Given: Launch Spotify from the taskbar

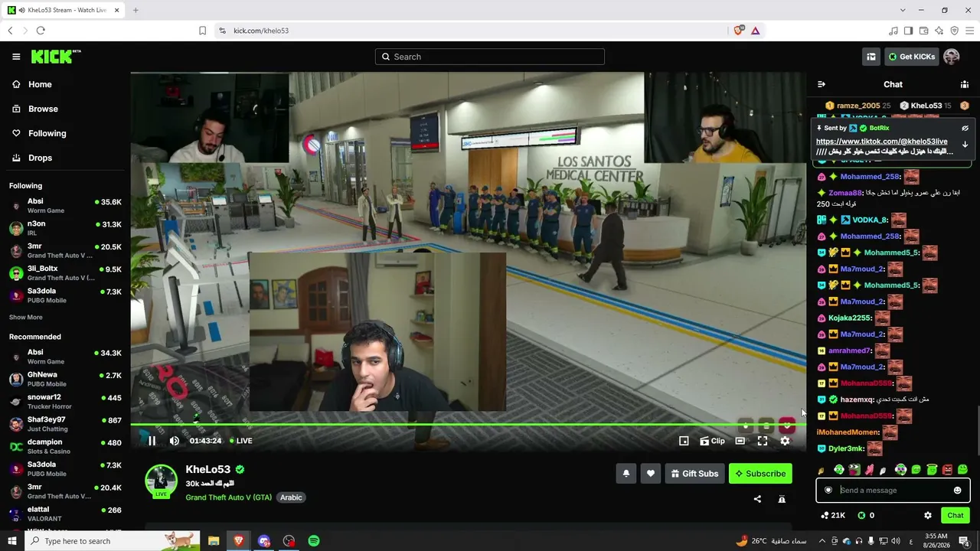Looking at the screenshot, I should [314, 541].
